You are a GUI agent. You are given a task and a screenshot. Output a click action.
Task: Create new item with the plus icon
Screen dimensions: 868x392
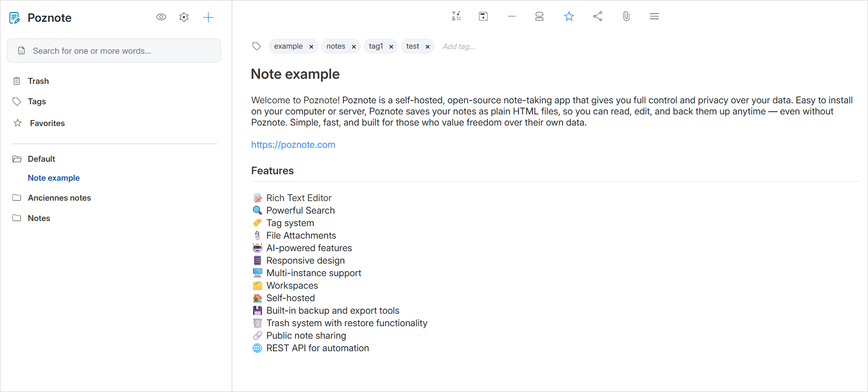208,18
